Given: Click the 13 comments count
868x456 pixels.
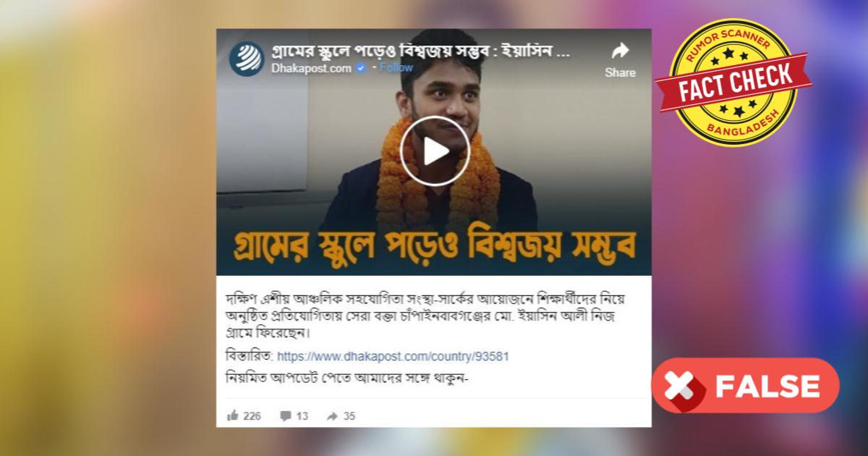Looking at the screenshot, I should point(302,416).
